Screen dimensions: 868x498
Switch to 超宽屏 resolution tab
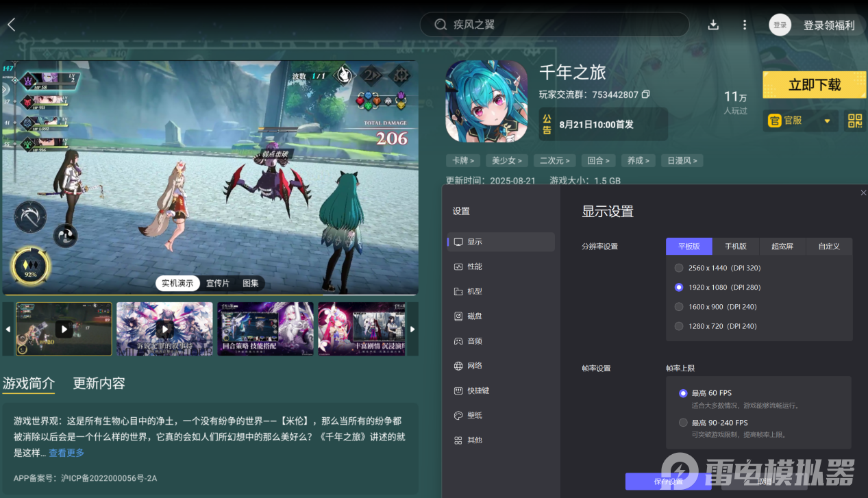click(782, 246)
